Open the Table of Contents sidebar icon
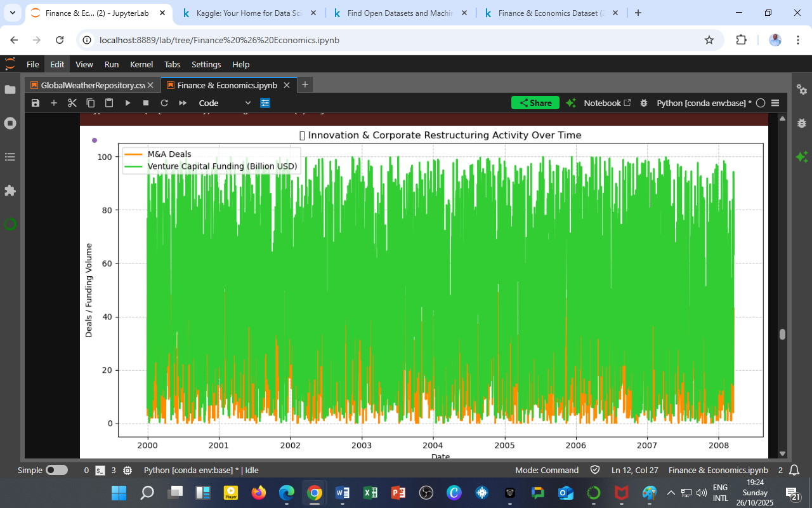The height and width of the screenshot is (508, 812). pyautogui.click(x=10, y=157)
